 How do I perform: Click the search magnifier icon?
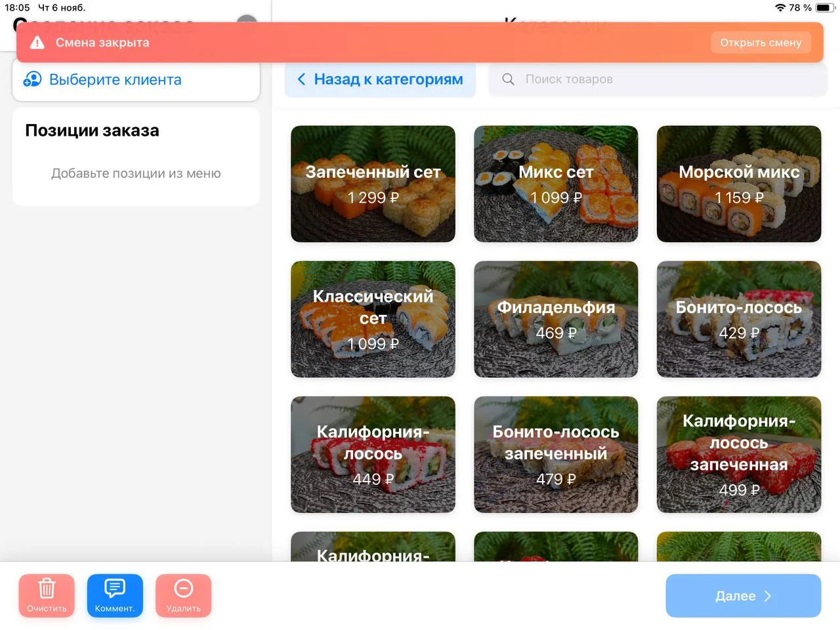click(508, 79)
